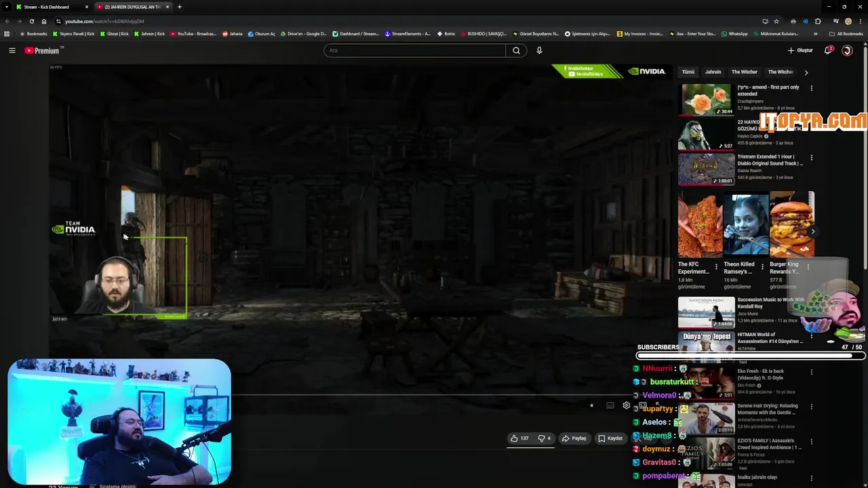Open the tab search dropdown arrow
This screenshot has height=488, width=868.
click(6, 7)
